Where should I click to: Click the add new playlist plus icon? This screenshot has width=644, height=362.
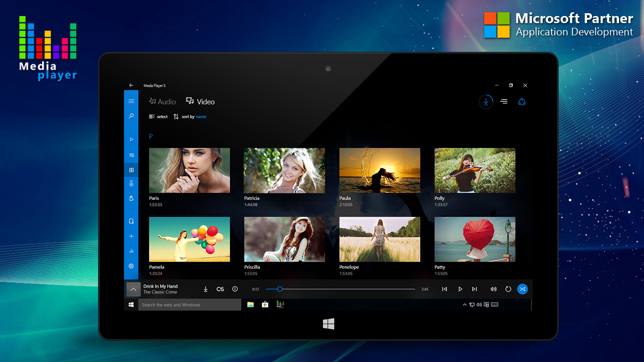(x=131, y=236)
